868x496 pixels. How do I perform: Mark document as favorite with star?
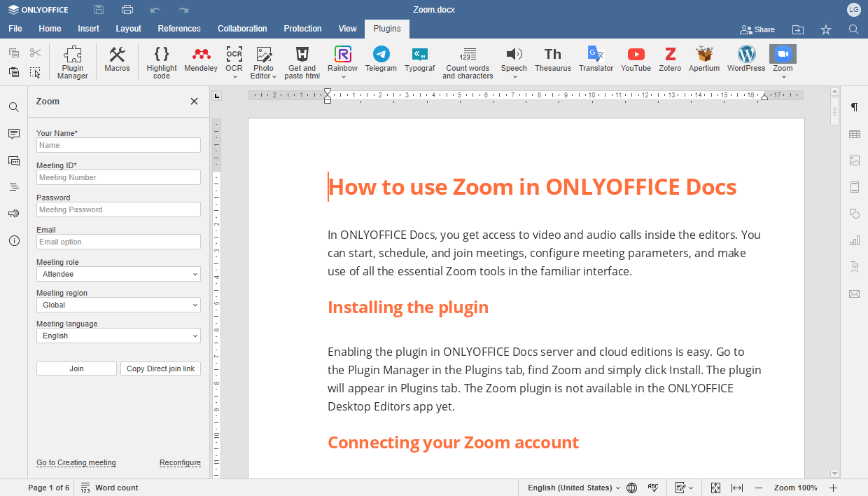(826, 29)
